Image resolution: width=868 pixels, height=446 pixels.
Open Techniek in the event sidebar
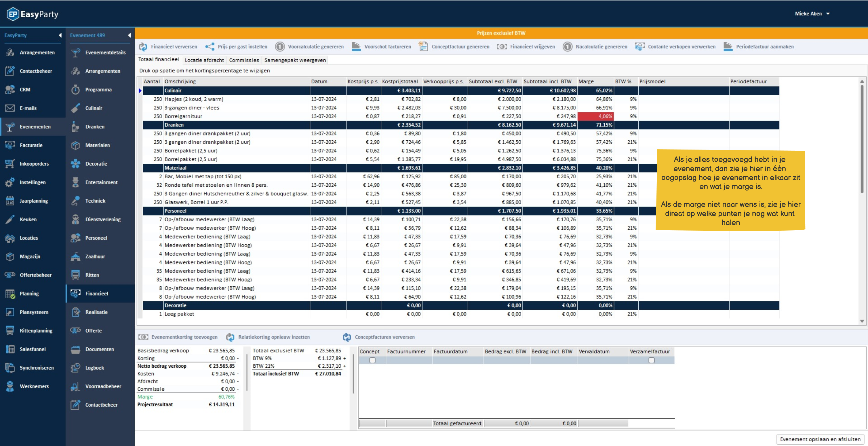click(x=100, y=201)
